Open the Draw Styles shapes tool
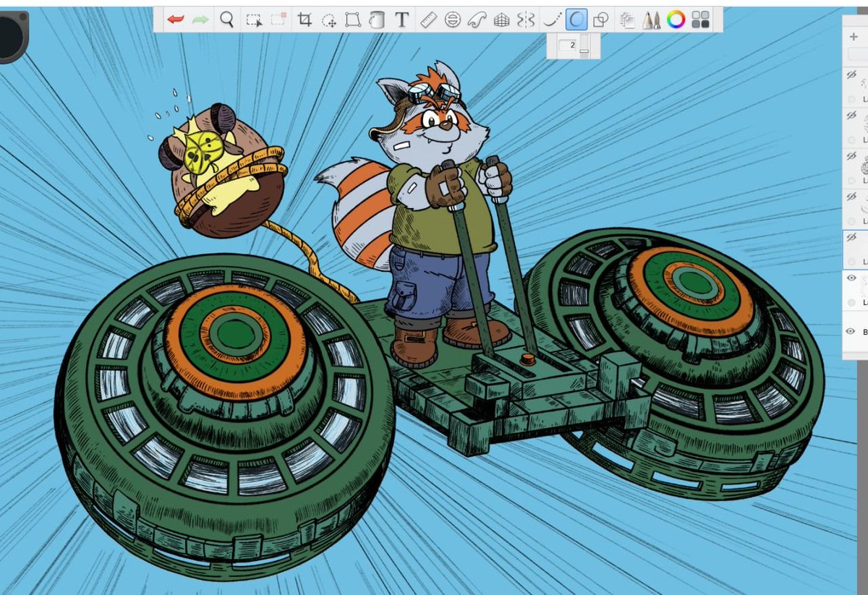The height and width of the screenshot is (595, 868). [600, 20]
